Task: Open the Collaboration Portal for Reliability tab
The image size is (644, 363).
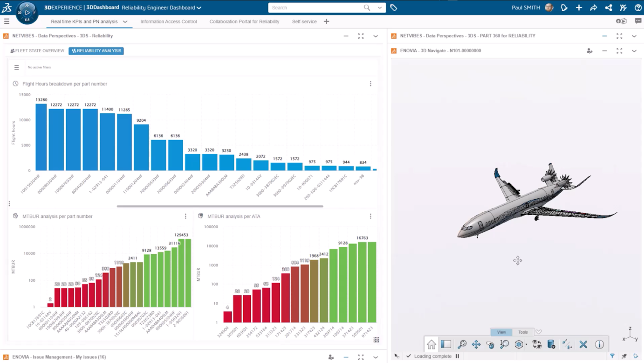Action: tap(244, 21)
